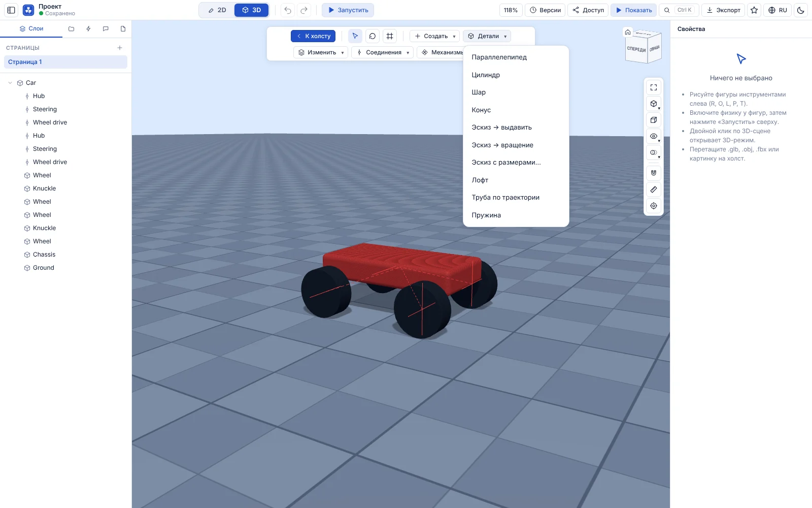Choose 'Параллелепипед' from the menu
The width and height of the screenshot is (812, 508).
pyautogui.click(x=517, y=57)
